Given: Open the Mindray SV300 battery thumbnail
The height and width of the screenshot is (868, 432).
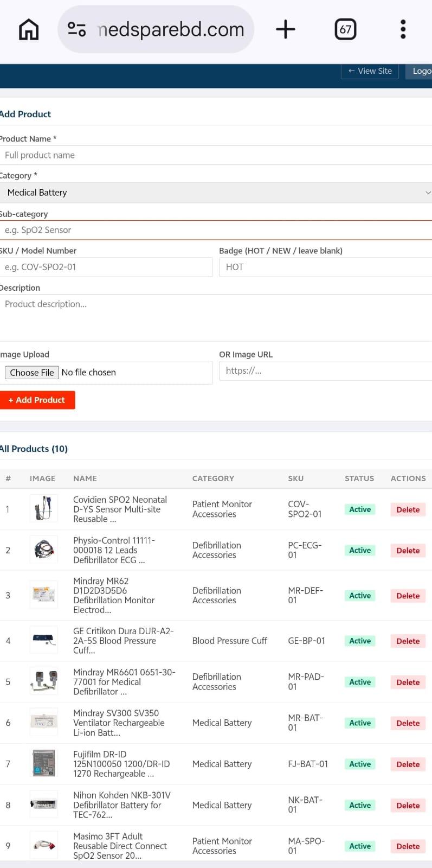Looking at the screenshot, I should (x=43, y=723).
